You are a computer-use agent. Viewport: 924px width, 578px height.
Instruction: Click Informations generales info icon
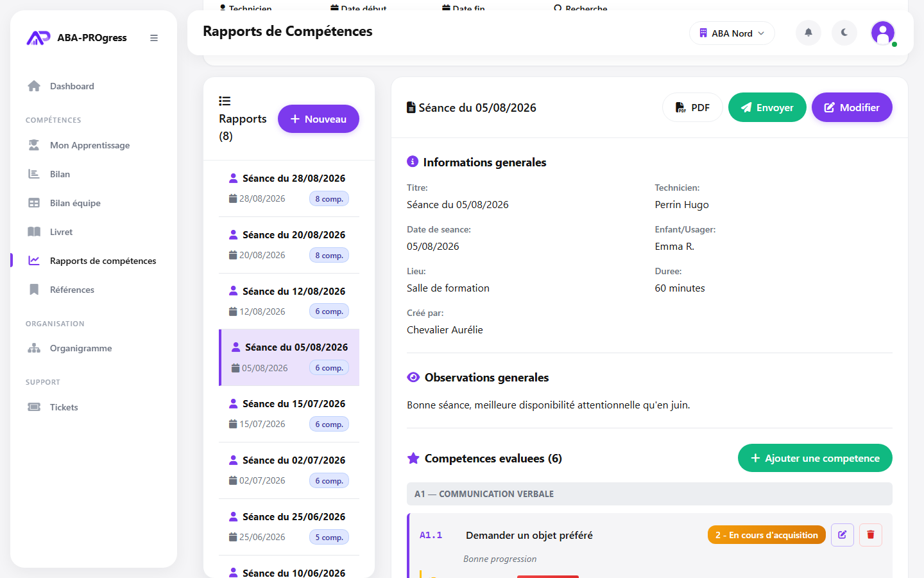click(x=413, y=162)
